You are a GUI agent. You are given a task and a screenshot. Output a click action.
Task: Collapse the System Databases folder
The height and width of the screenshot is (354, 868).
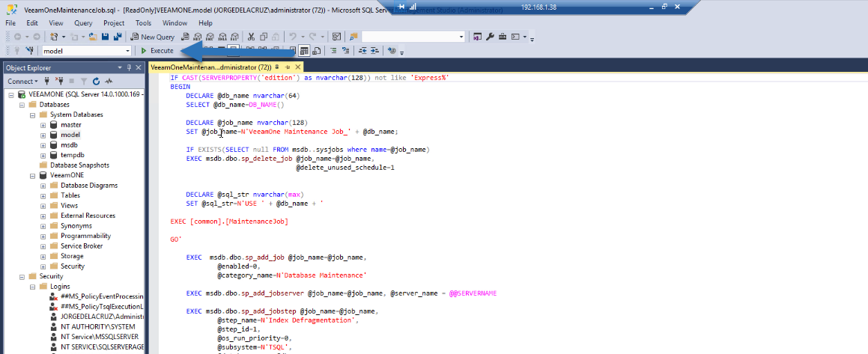[x=32, y=115]
